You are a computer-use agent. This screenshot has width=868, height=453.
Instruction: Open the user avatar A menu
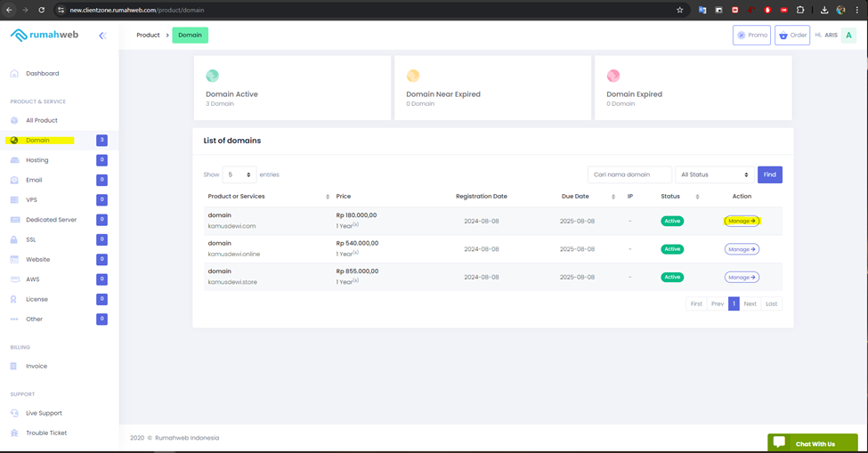click(x=848, y=36)
